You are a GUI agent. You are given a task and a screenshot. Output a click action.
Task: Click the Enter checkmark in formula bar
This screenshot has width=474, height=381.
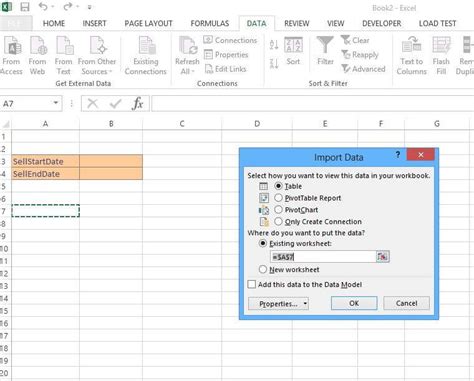click(x=115, y=104)
